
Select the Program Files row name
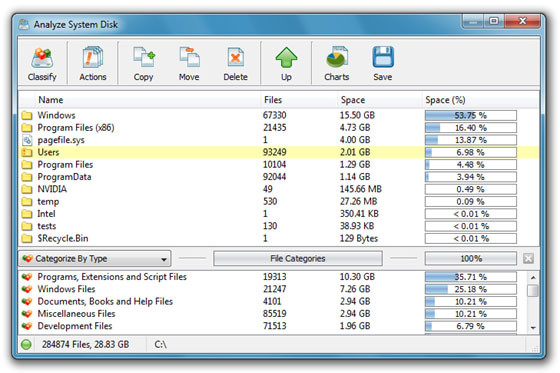coord(65,165)
